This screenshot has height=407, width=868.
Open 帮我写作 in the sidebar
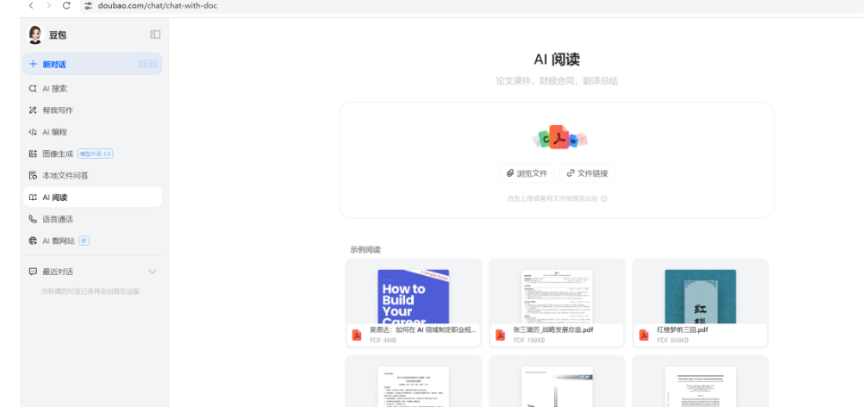(92, 110)
